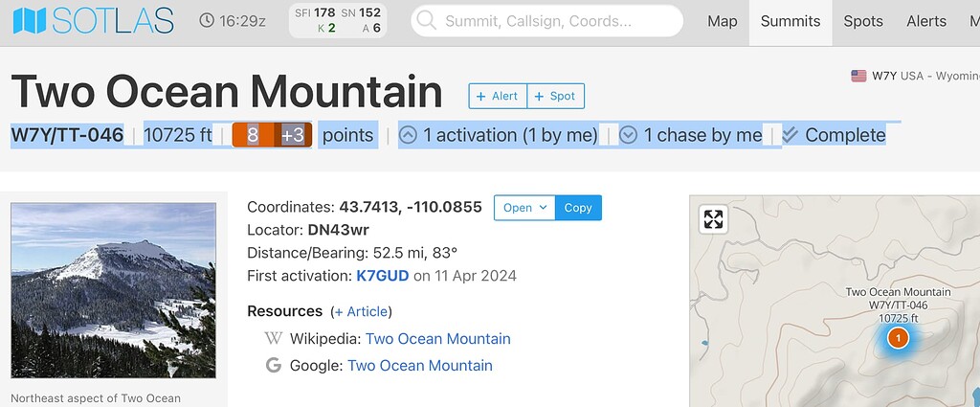Click the orange summit marker on map
This screenshot has height=407, width=980.
coord(898,338)
